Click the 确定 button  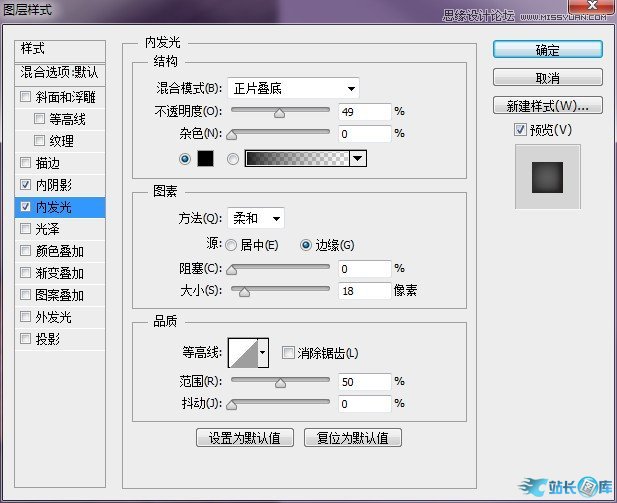(547, 50)
